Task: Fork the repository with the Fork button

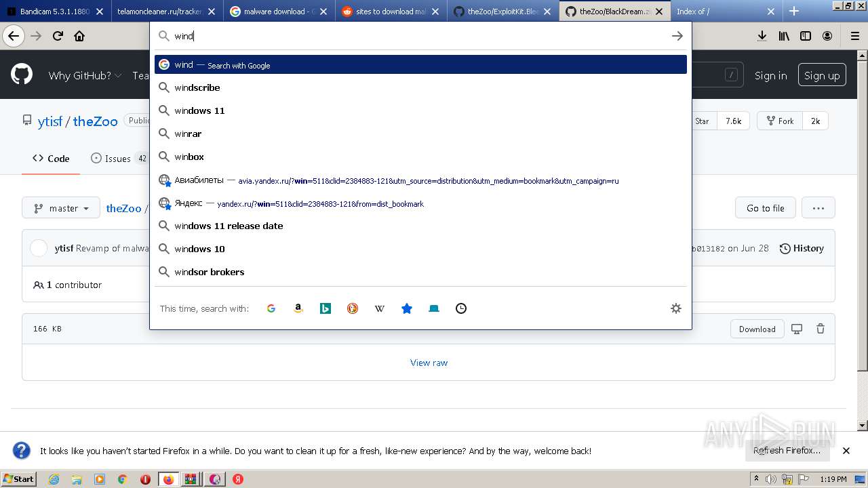Action: tap(780, 121)
